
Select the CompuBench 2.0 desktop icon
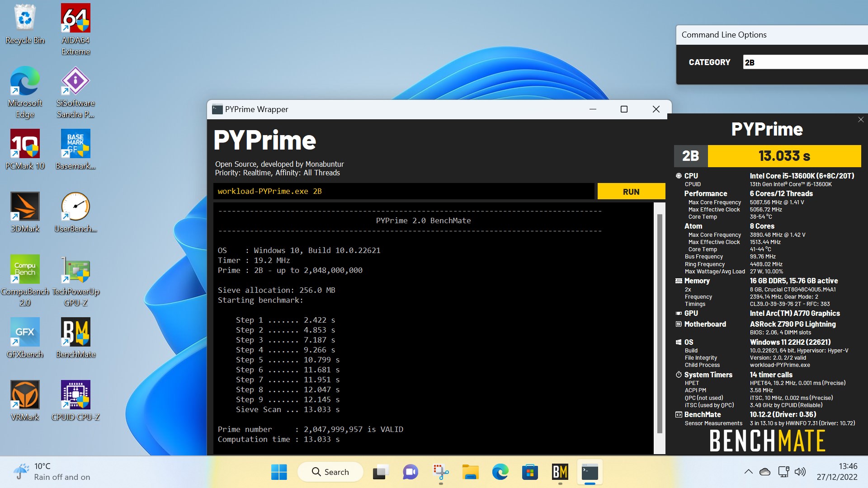(25, 281)
